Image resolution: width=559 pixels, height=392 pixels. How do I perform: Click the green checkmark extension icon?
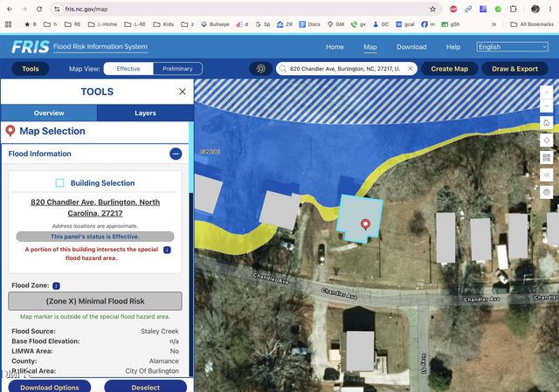[498, 9]
